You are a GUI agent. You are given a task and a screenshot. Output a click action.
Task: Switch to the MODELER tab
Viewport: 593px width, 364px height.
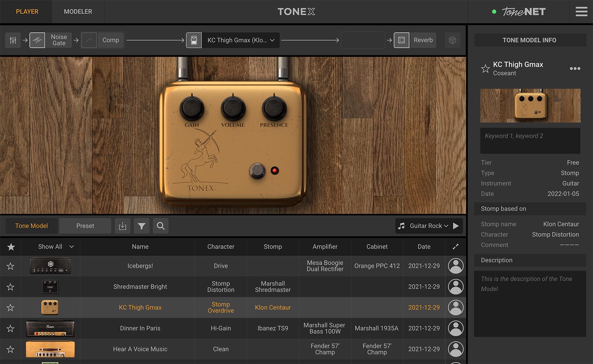(x=78, y=11)
